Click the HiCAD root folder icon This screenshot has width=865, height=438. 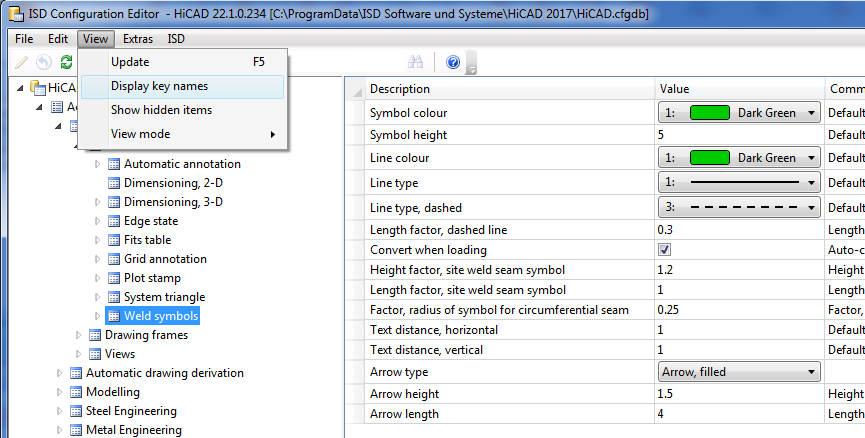(x=38, y=88)
